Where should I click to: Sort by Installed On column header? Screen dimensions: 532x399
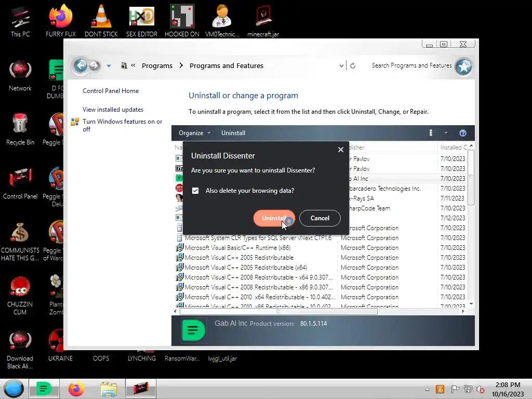click(x=453, y=147)
